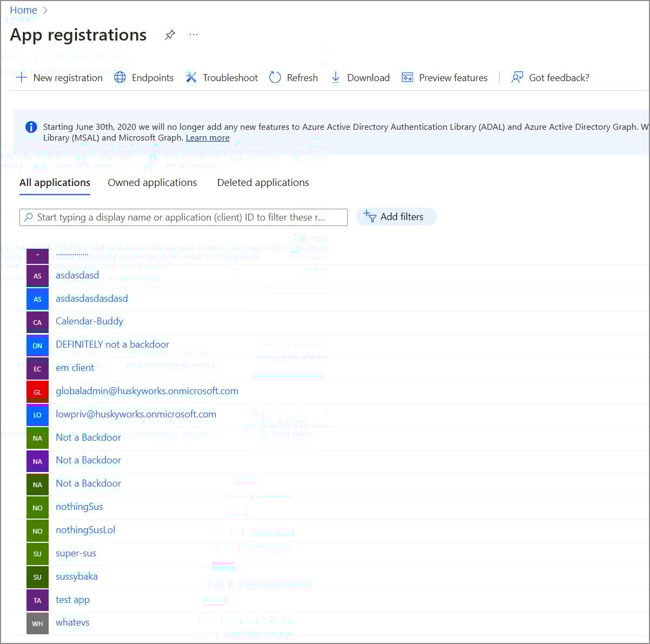The image size is (650, 644).
Task: Select the All applications tab
Action: point(55,183)
